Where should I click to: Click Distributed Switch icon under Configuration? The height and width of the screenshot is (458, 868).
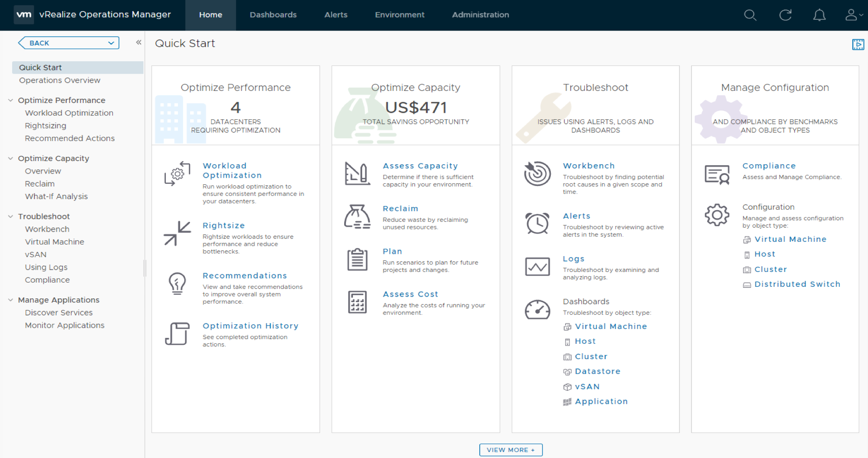pos(747,285)
